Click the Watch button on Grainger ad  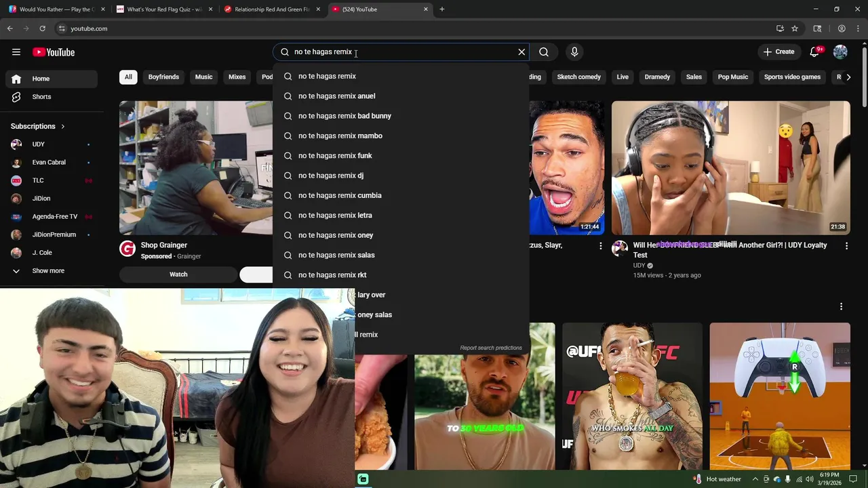click(x=178, y=274)
